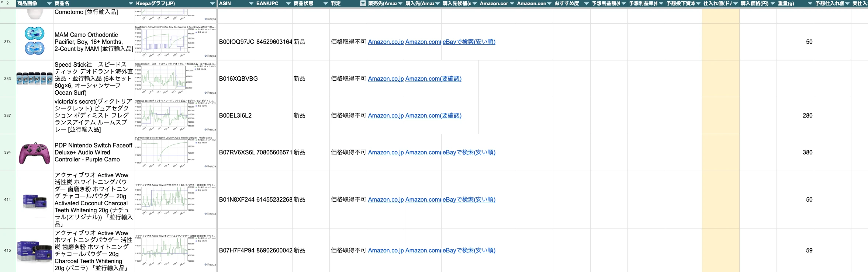
Task: Open filter menu for おすすめ度 column
Action: tap(587, 4)
